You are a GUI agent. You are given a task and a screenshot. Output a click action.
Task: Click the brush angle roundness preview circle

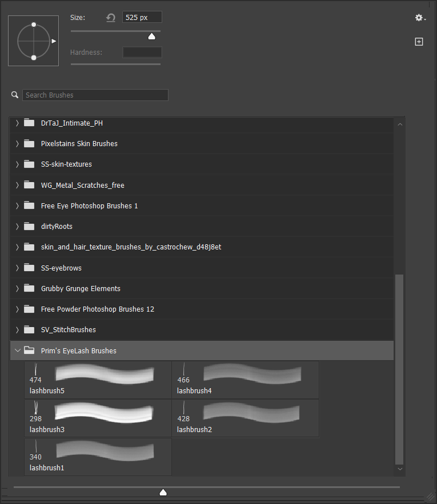coord(34,41)
